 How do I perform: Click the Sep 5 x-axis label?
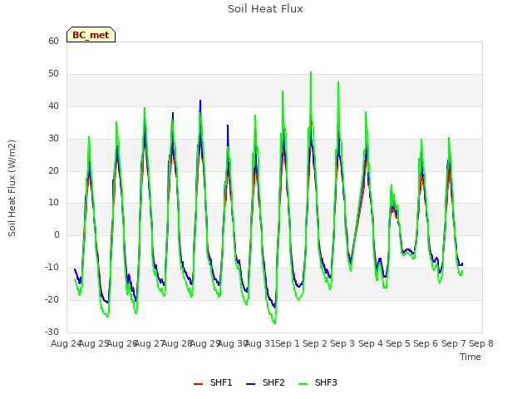point(398,343)
